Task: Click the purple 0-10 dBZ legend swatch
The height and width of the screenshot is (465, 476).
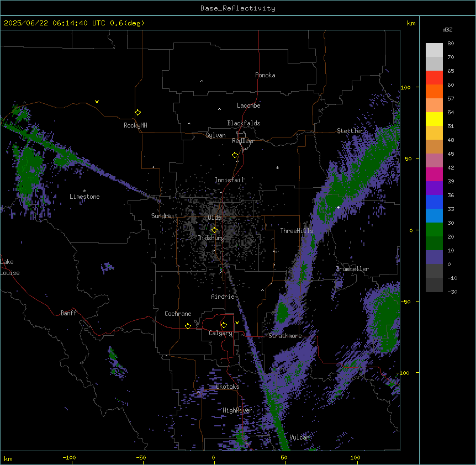Action: tap(434, 257)
